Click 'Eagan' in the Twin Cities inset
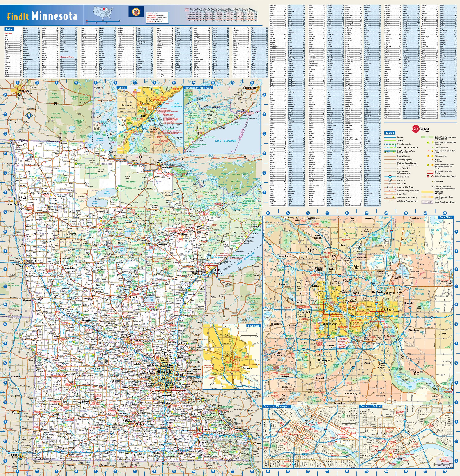 [367, 363]
